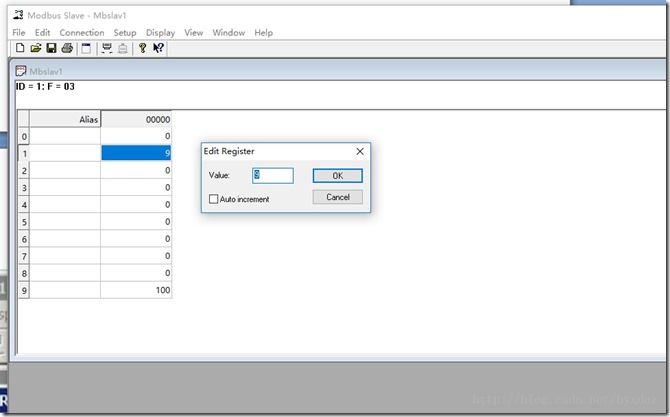This screenshot has height=417, width=670.
Task: Open the Connection menu
Action: click(x=82, y=32)
